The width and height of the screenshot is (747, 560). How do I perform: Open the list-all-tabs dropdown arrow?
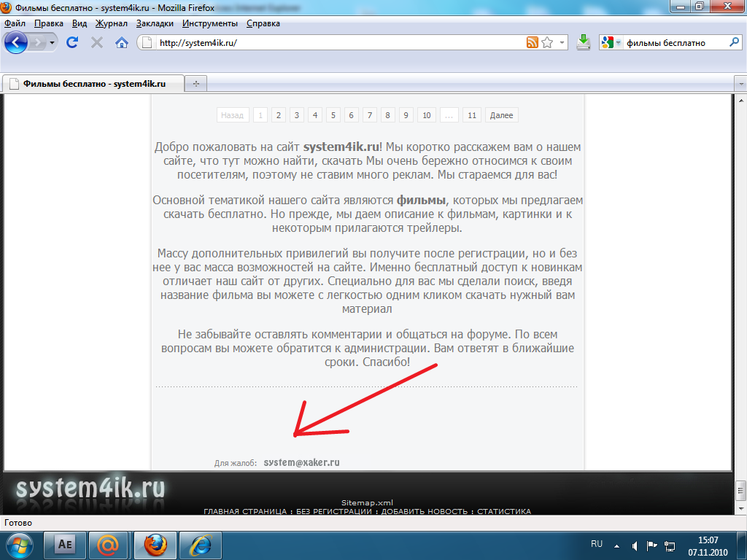[741, 84]
